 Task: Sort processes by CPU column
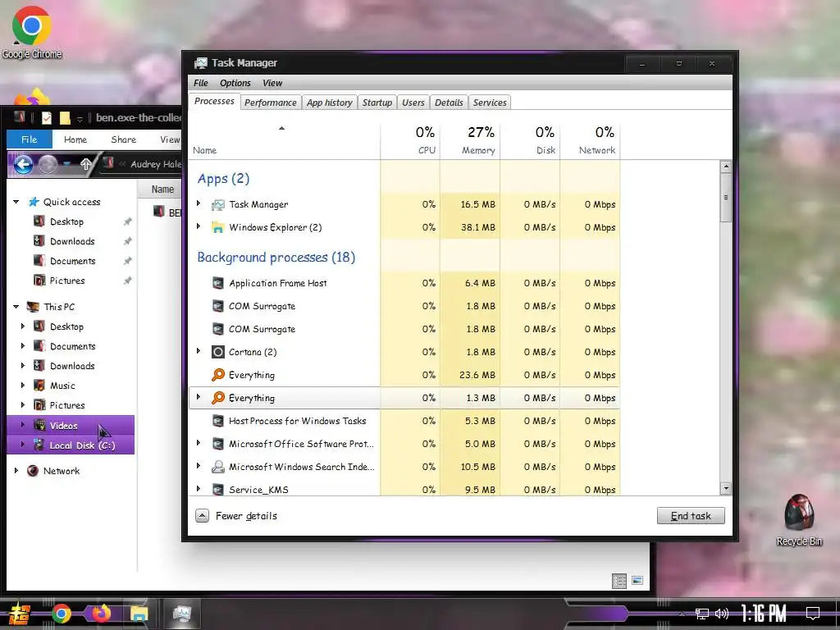pos(410,141)
